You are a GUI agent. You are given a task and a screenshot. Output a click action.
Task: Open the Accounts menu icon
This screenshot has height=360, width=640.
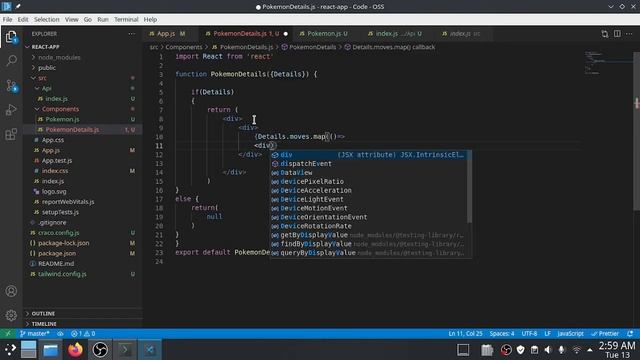tap(11, 291)
